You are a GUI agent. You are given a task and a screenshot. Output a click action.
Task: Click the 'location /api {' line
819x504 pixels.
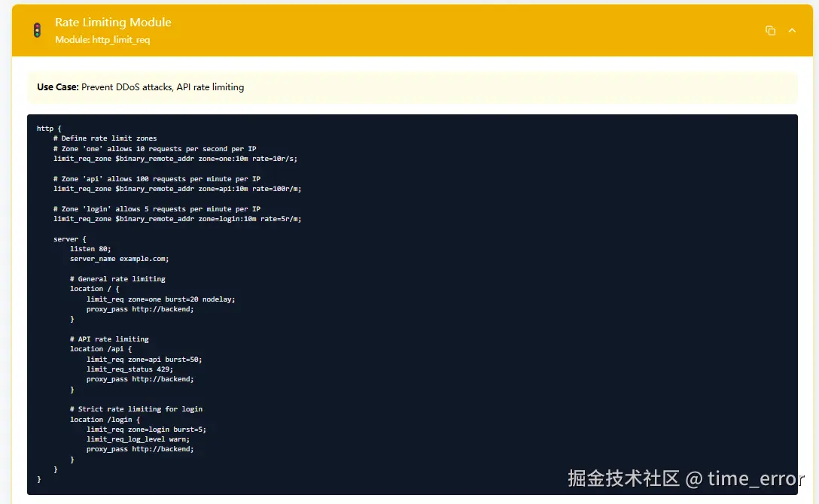click(101, 349)
